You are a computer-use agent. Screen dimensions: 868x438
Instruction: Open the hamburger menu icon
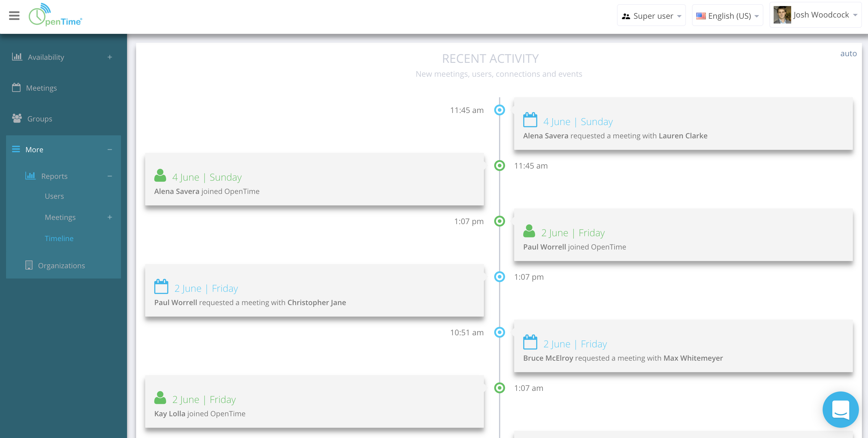[14, 15]
